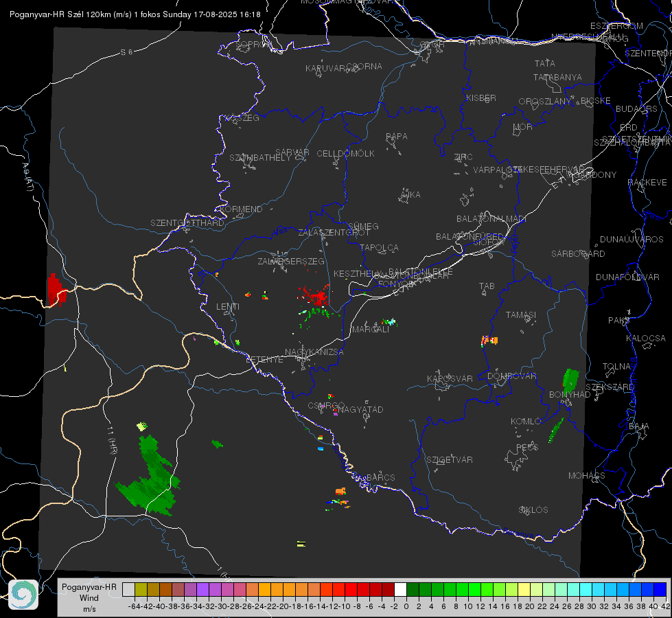The width and height of the screenshot is (672, 618).
Task: Select the TATABANYA city label
Action: [x=557, y=77]
